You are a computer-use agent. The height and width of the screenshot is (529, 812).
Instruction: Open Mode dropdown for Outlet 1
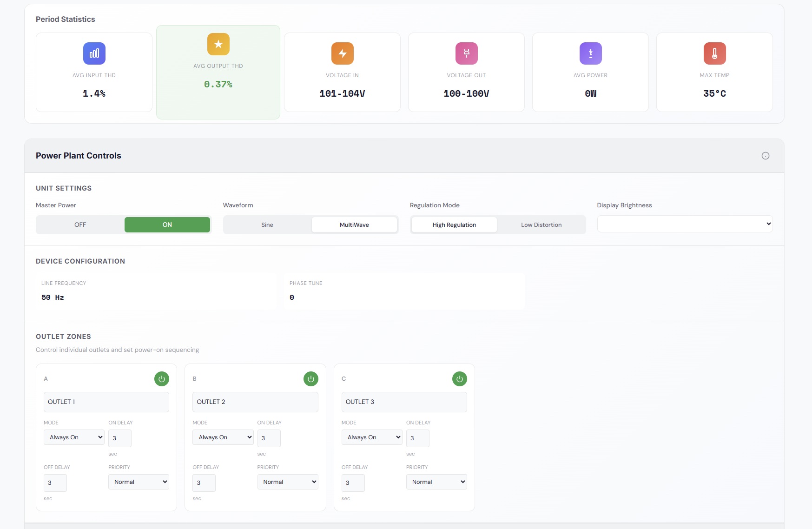pyautogui.click(x=74, y=437)
